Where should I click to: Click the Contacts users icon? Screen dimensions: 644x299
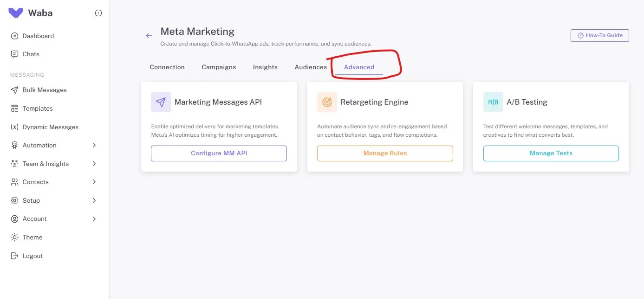click(x=14, y=182)
